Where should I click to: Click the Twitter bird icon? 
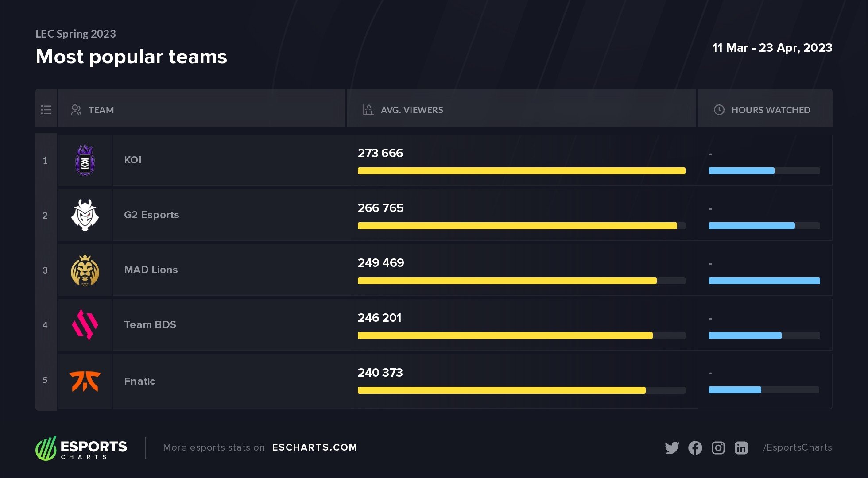pyautogui.click(x=672, y=448)
